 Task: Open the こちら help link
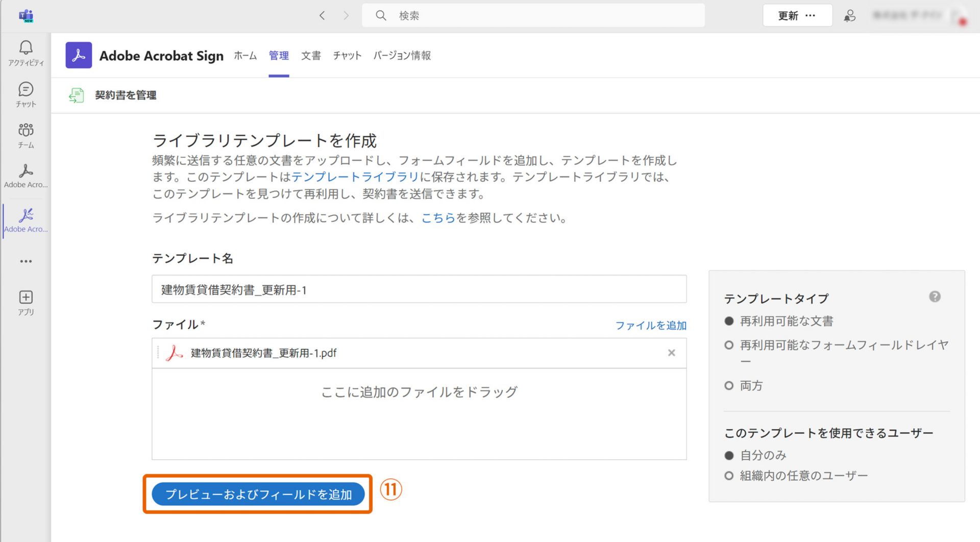438,218
